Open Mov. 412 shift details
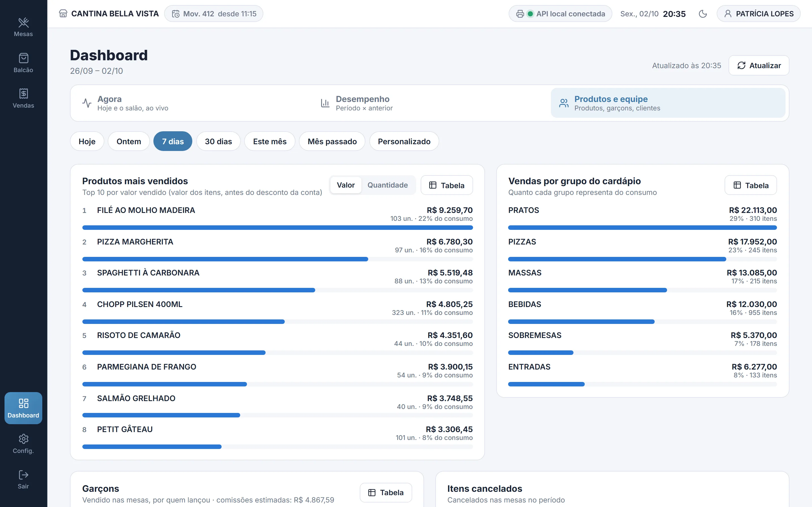812x507 pixels. (214, 14)
